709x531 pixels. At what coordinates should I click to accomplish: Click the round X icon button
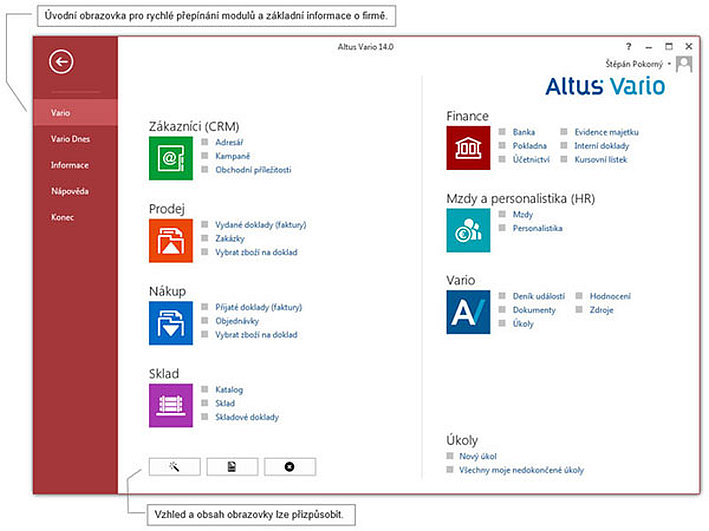coord(290,467)
